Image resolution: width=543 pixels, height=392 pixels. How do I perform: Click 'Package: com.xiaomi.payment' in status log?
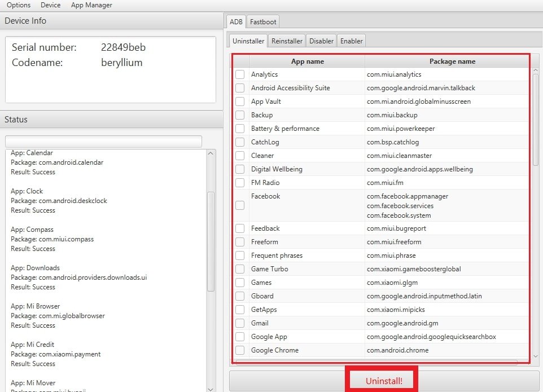pos(56,354)
